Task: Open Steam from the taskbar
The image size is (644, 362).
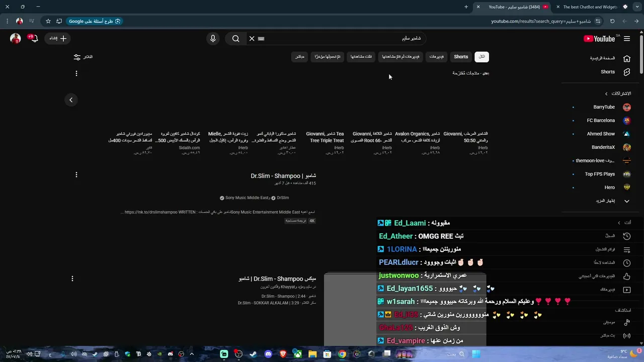Action: (x=253, y=354)
